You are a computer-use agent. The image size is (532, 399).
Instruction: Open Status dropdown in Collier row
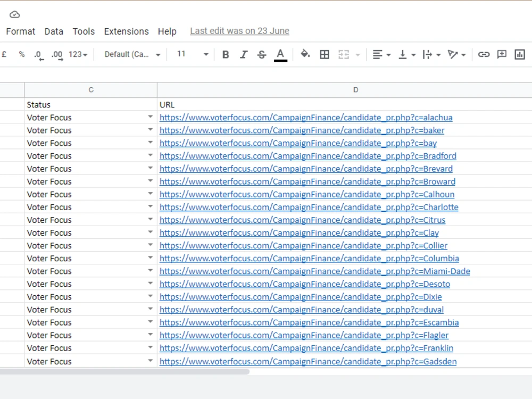[x=151, y=245]
